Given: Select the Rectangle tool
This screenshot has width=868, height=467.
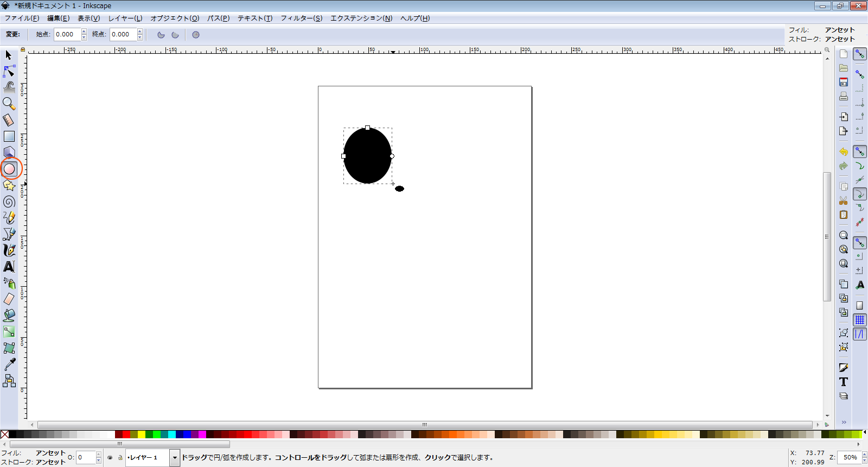Looking at the screenshot, I should click(x=9, y=136).
